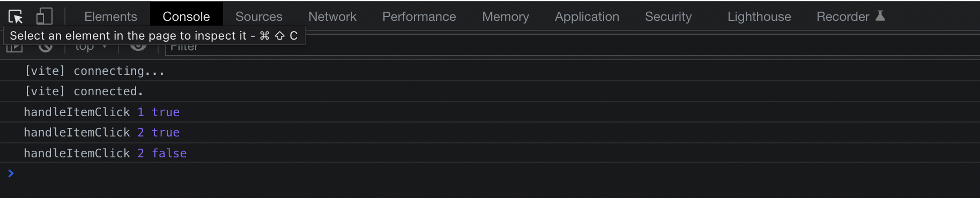
Task: Click the Recorder flask preview icon
Action: point(880,16)
